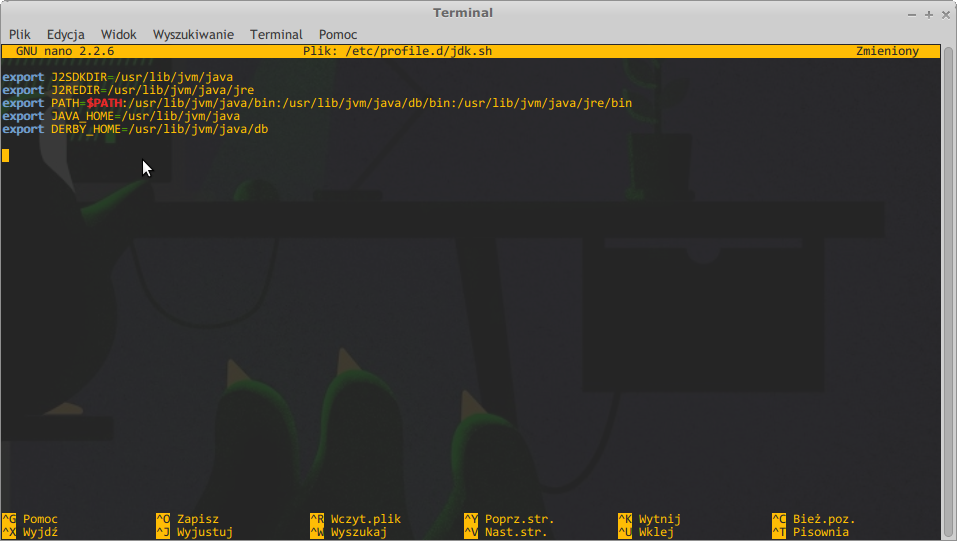The height and width of the screenshot is (541, 957).
Task: Open the Widok menu
Action: pyautogui.click(x=118, y=35)
